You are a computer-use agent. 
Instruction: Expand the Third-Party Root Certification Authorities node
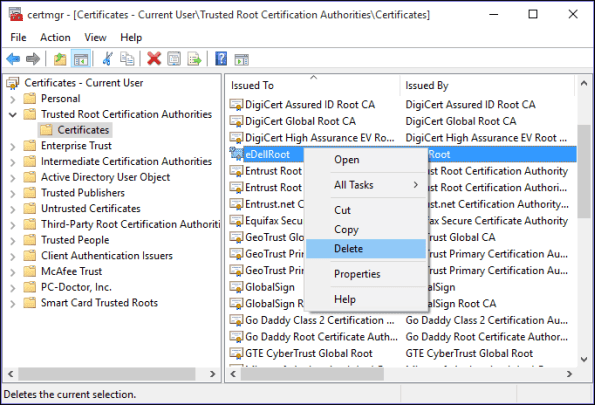[13, 225]
